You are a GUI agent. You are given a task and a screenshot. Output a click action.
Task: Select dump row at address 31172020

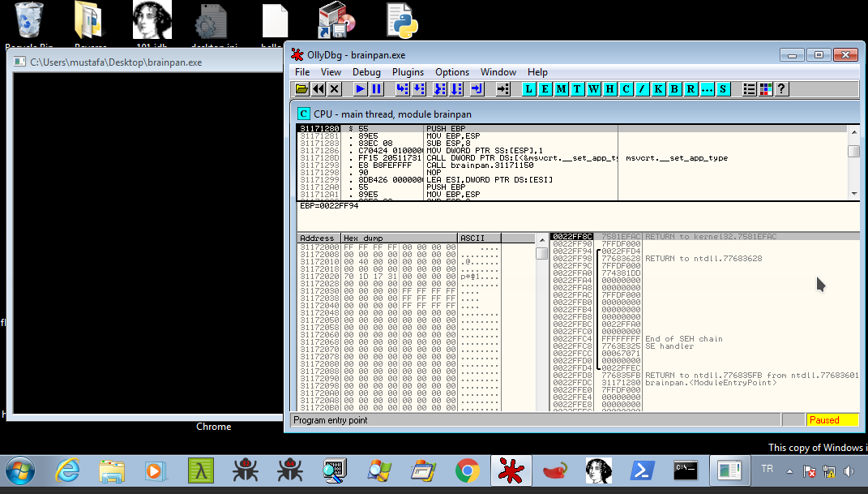point(399,277)
